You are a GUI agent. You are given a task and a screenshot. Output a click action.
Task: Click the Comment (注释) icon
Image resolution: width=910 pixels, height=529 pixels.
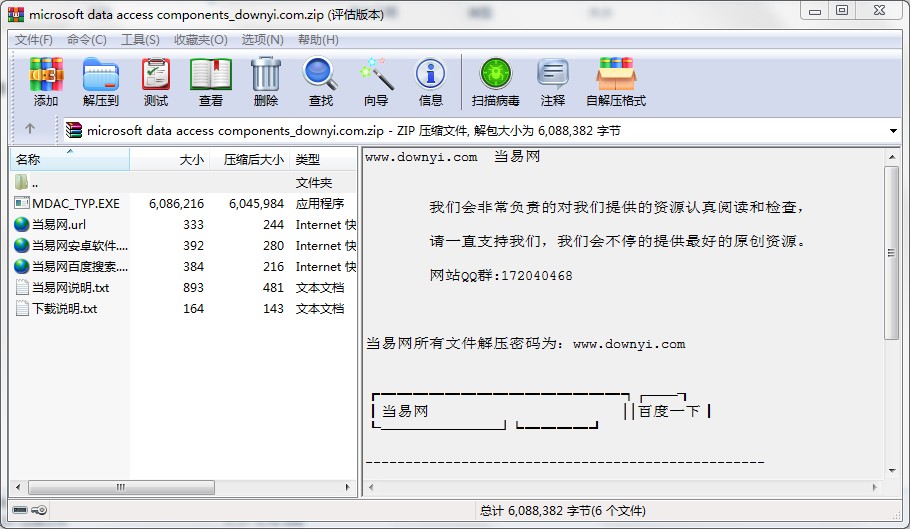(x=552, y=75)
